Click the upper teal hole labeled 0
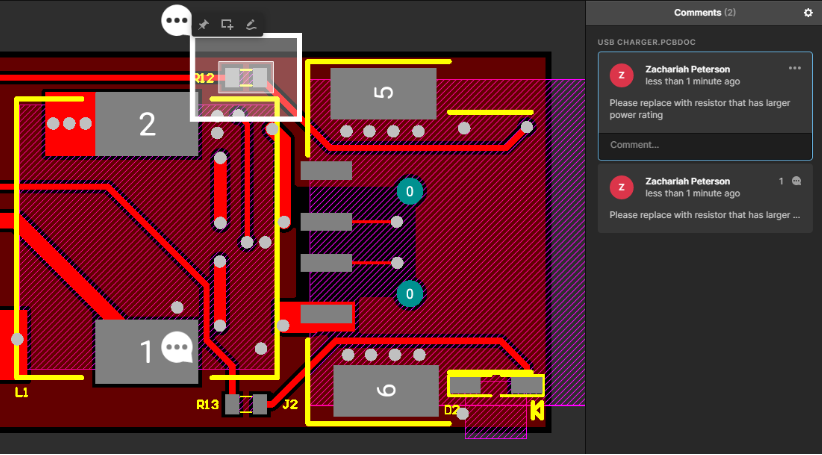The height and width of the screenshot is (455, 822). click(x=409, y=191)
